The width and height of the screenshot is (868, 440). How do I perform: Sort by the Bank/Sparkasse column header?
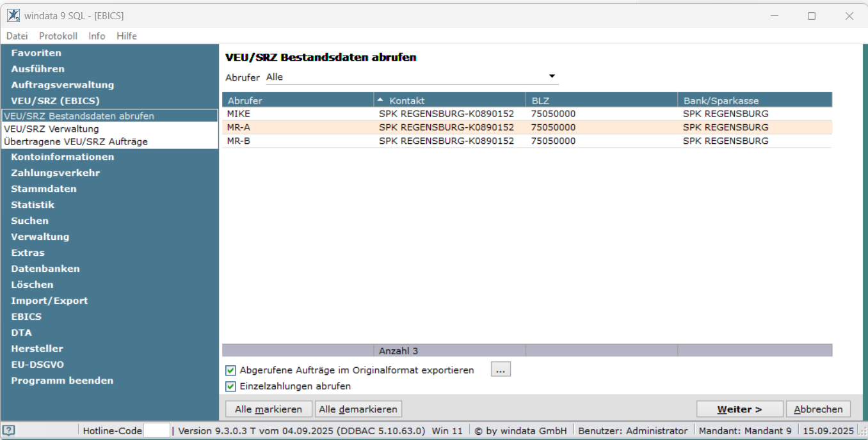click(755, 100)
